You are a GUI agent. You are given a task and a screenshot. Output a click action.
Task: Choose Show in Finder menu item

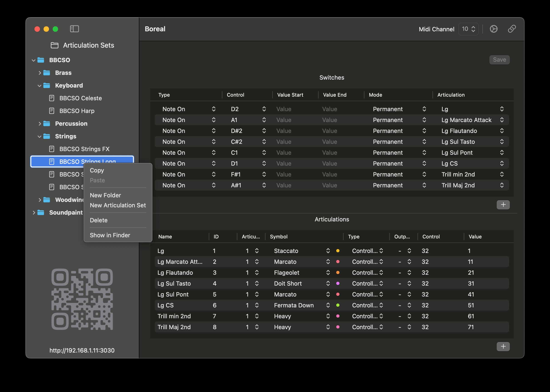click(110, 235)
